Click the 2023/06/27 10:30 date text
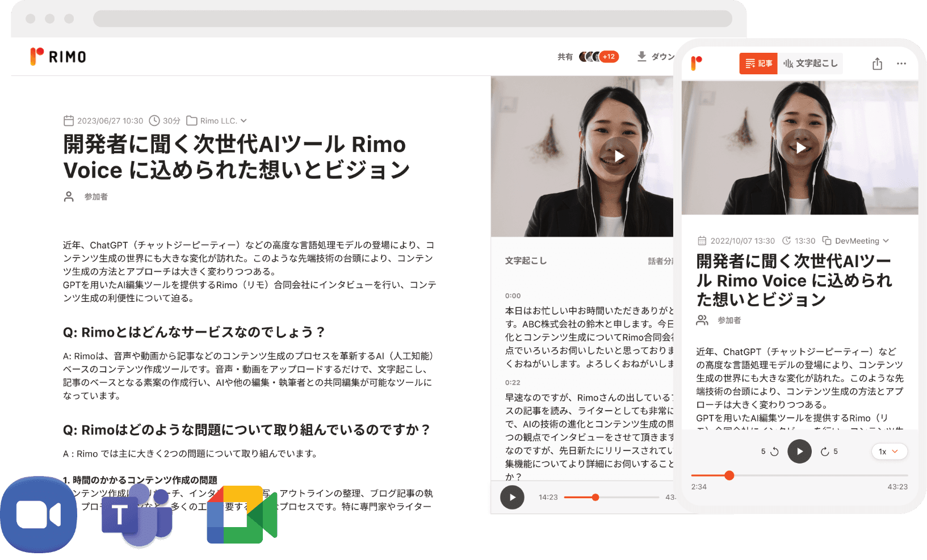927x560 pixels. [110, 121]
